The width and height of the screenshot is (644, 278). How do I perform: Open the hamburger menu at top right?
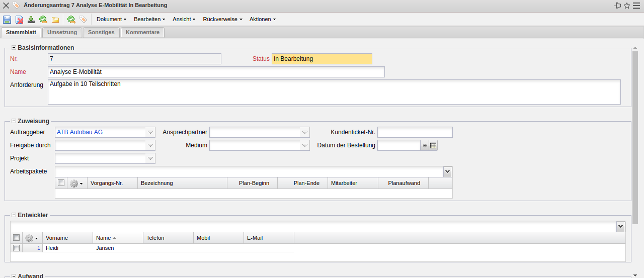click(x=636, y=6)
